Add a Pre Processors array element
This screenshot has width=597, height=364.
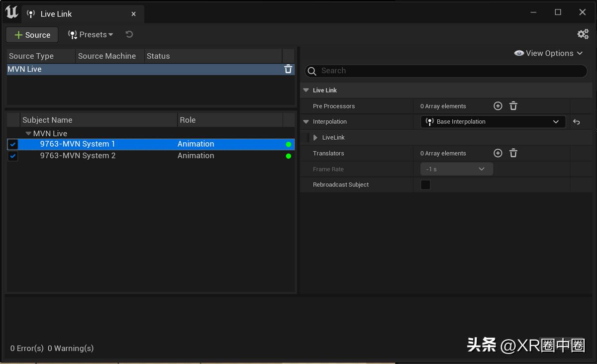coord(497,106)
